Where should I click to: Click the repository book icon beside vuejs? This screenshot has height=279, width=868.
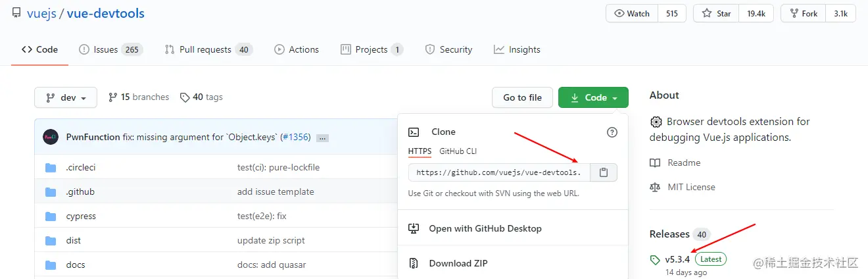pos(16,13)
